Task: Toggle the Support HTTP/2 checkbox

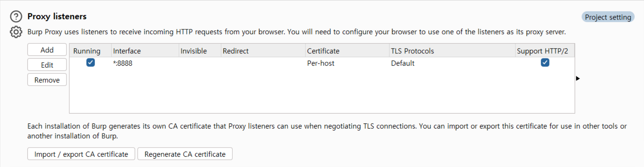Action: tap(545, 63)
